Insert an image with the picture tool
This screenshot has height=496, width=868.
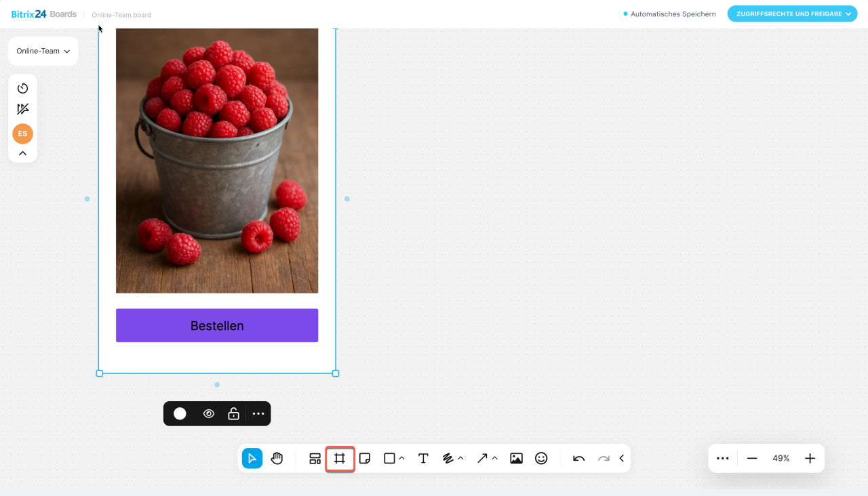[x=516, y=459]
